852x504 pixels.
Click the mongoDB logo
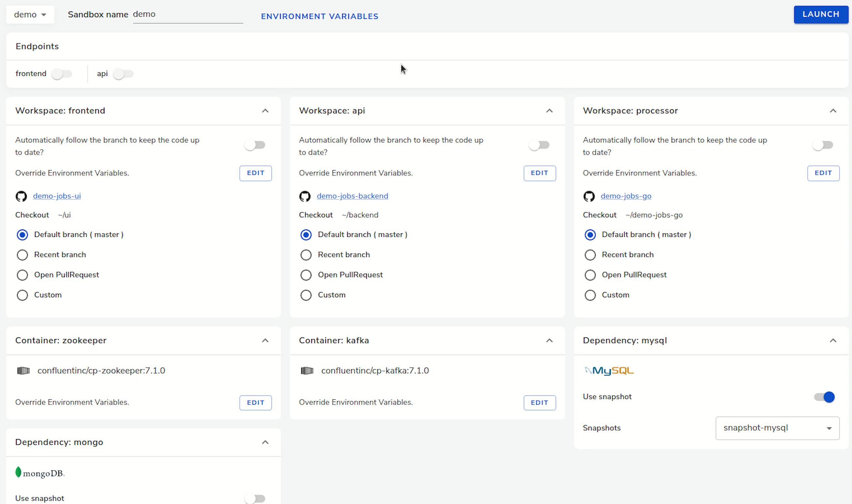point(40,473)
